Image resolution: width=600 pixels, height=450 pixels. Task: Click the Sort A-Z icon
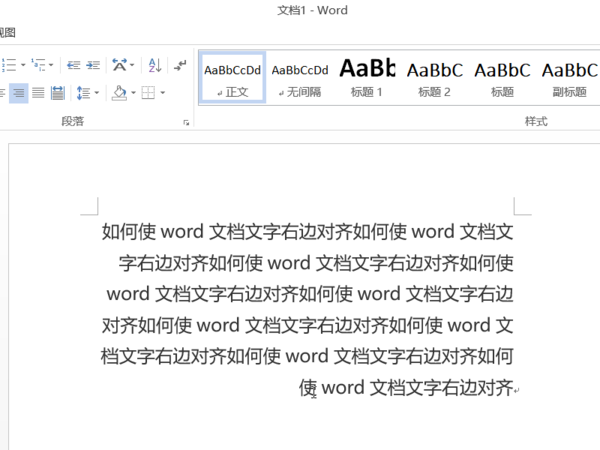pyautogui.click(x=155, y=65)
